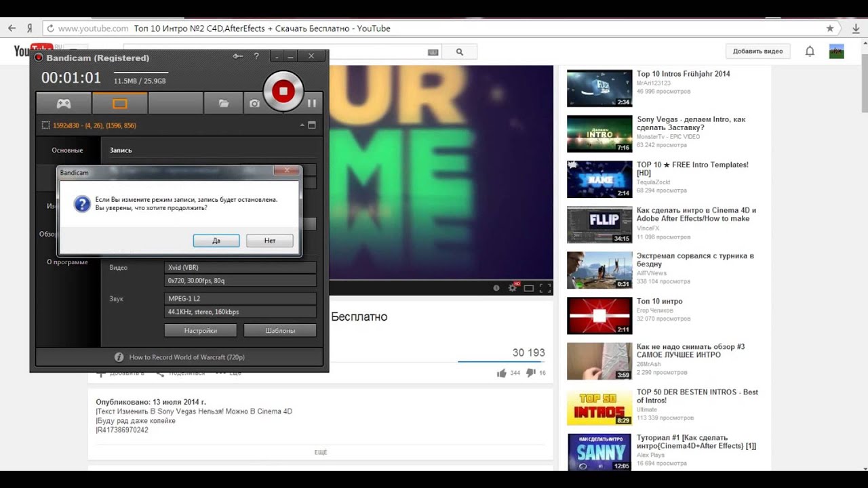The image size is (868, 488).
Task: Open YouTube player settings gear
Action: [513, 288]
